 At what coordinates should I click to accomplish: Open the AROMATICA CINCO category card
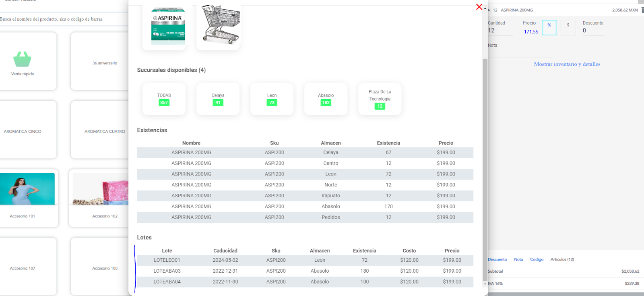pyautogui.click(x=28, y=130)
